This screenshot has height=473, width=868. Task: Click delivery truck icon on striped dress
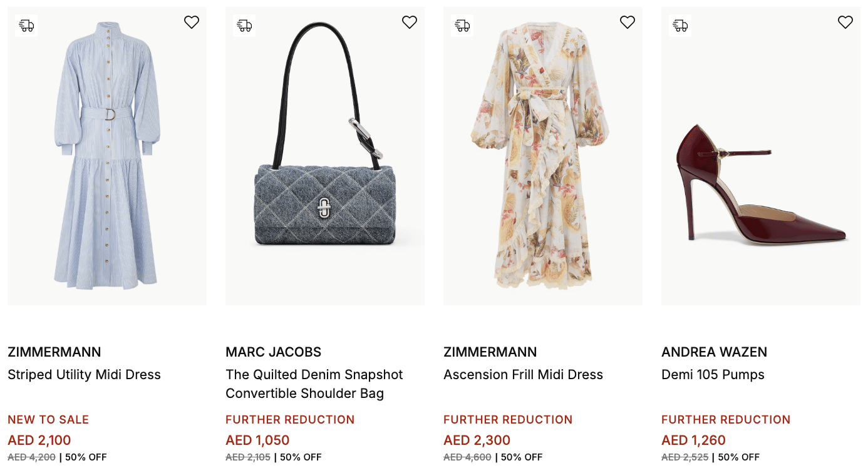[26, 26]
